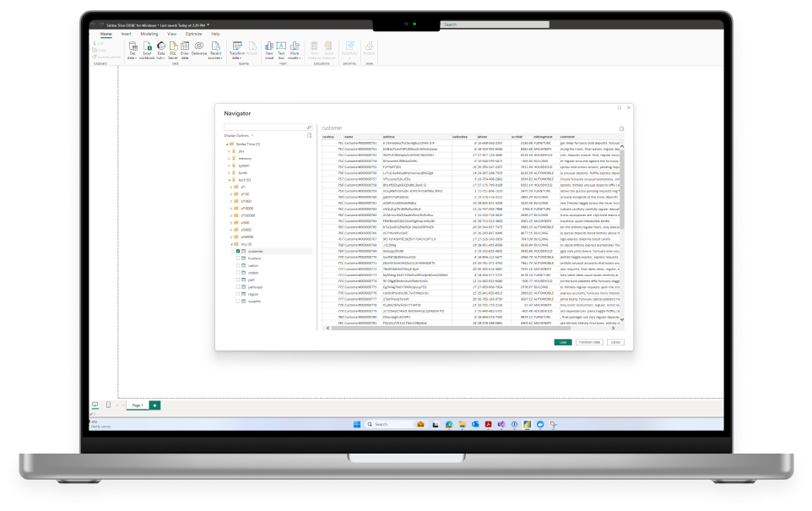The width and height of the screenshot is (812, 511).
Task: Check the lineitem table checkbox
Action: point(238,258)
